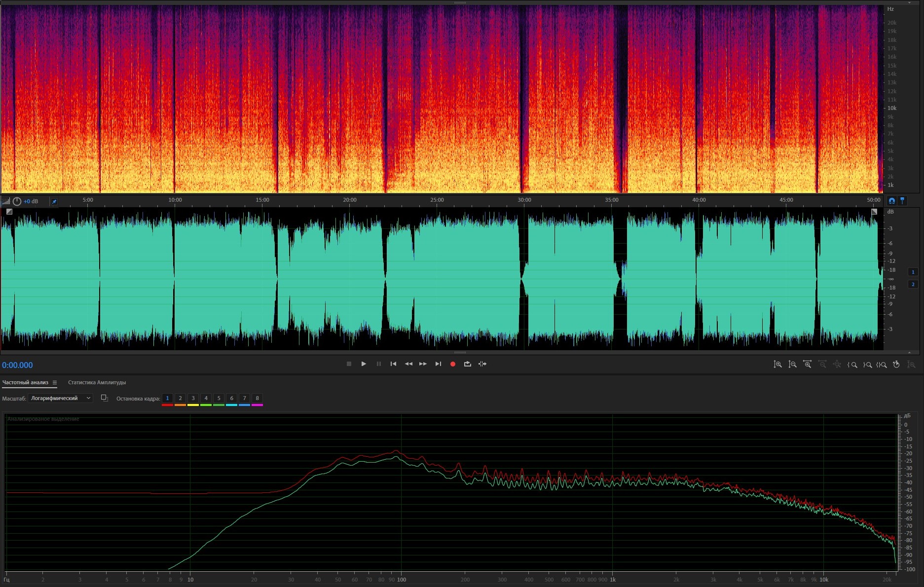Viewport: 924px width, 587px height.
Task: Switch to Статистика Амплитуды tab
Action: pyautogui.click(x=97, y=382)
